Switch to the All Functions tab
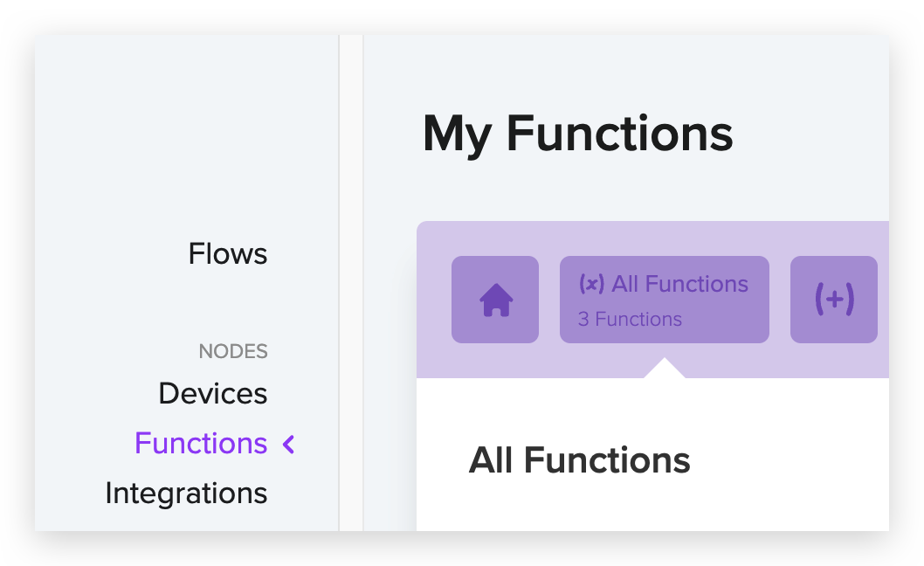This screenshot has height=566, width=924. point(664,300)
